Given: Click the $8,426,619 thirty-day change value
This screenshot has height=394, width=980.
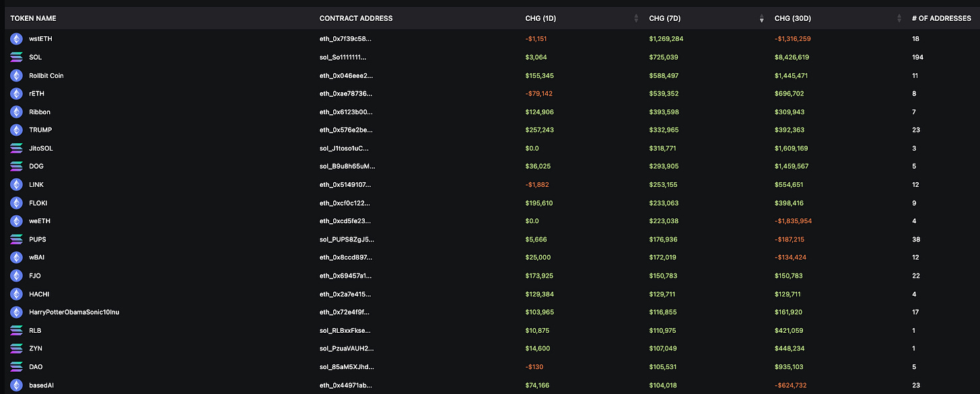Looking at the screenshot, I should (x=792, y=57).
